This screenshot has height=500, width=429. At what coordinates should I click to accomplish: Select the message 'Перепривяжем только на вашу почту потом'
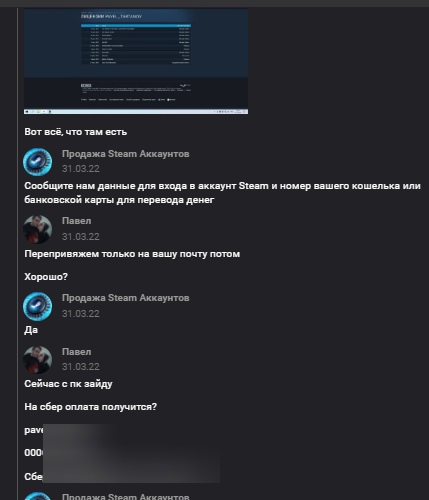click(132, 254)
